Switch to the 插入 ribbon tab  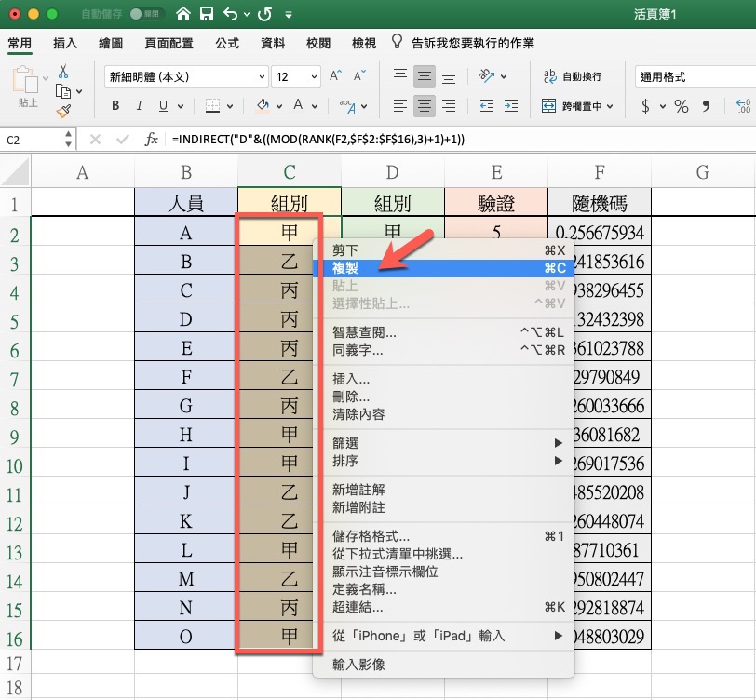(x=65, y=43)
